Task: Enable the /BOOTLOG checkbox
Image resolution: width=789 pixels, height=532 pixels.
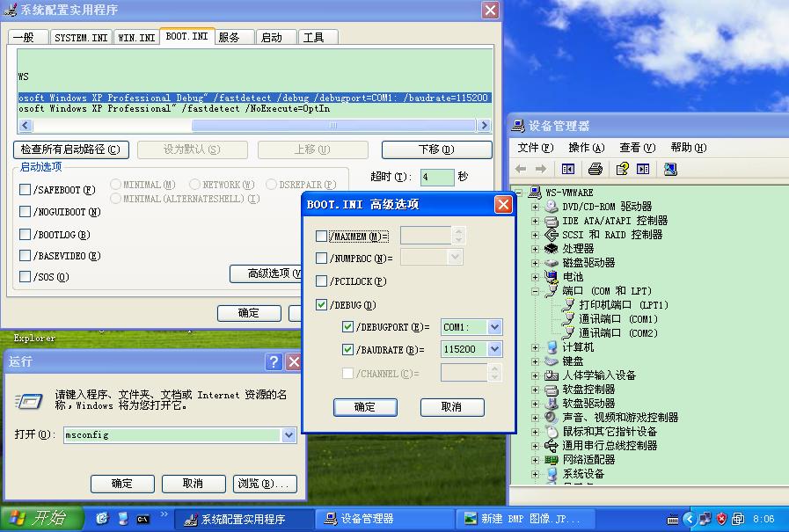Action: click(x=25, y=234)
